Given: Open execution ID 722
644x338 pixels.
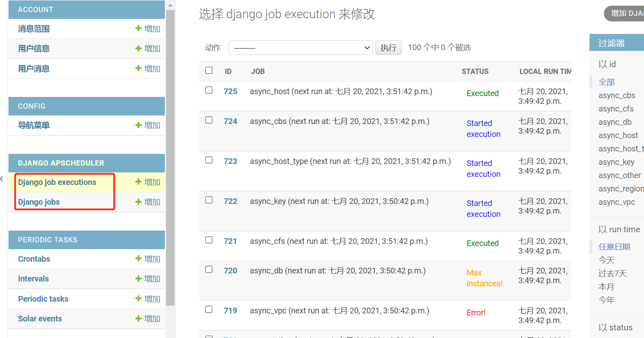Looking at the screenshot, I should (230, 201).
